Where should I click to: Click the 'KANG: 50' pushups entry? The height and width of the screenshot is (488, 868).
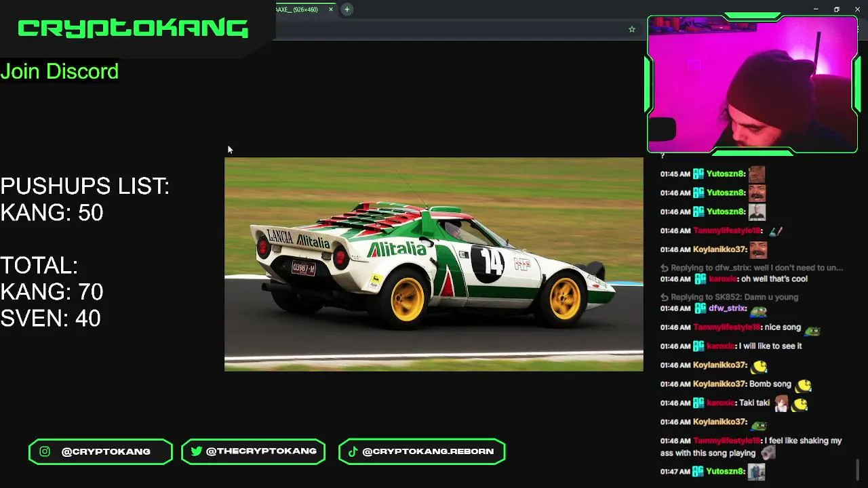coord(52,213)
